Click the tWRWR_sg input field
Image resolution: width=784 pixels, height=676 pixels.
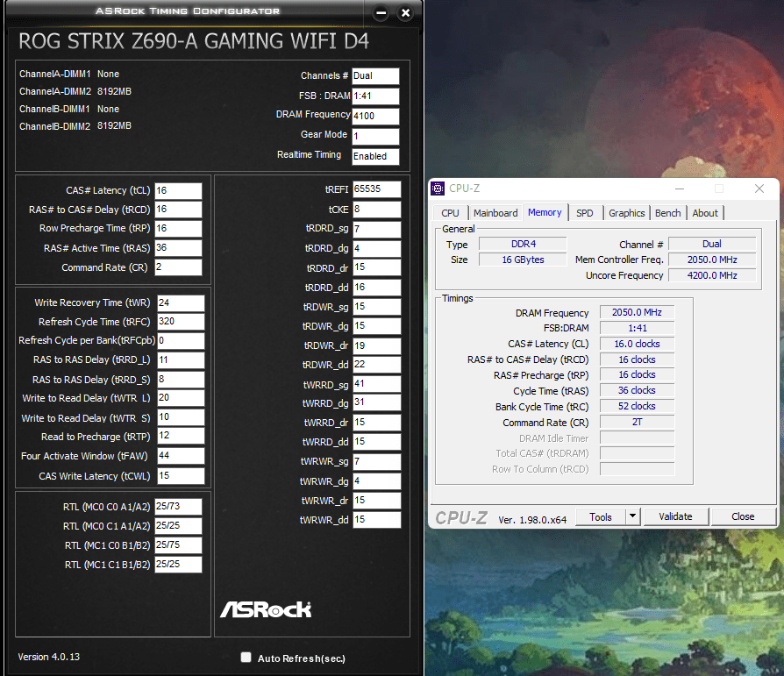pyautogui.click(x=376, y=461)
